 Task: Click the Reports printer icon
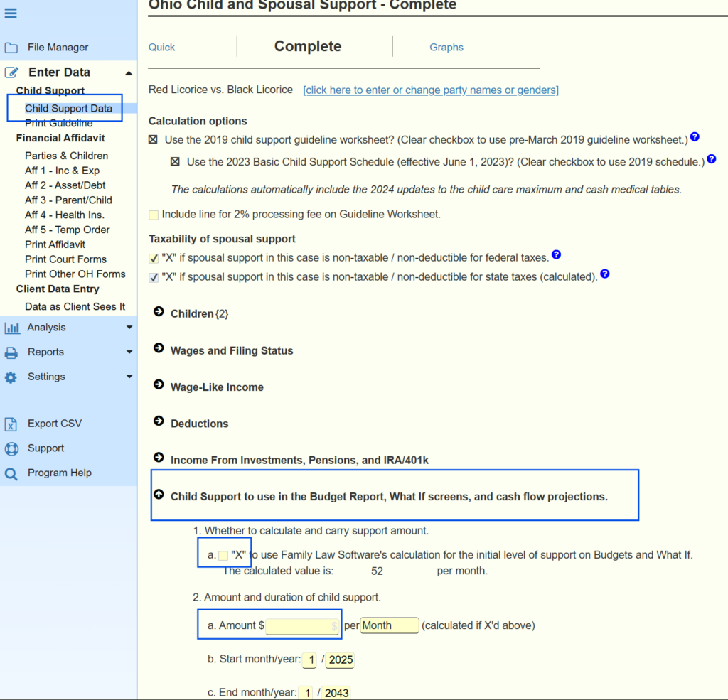tap(11, 352)
